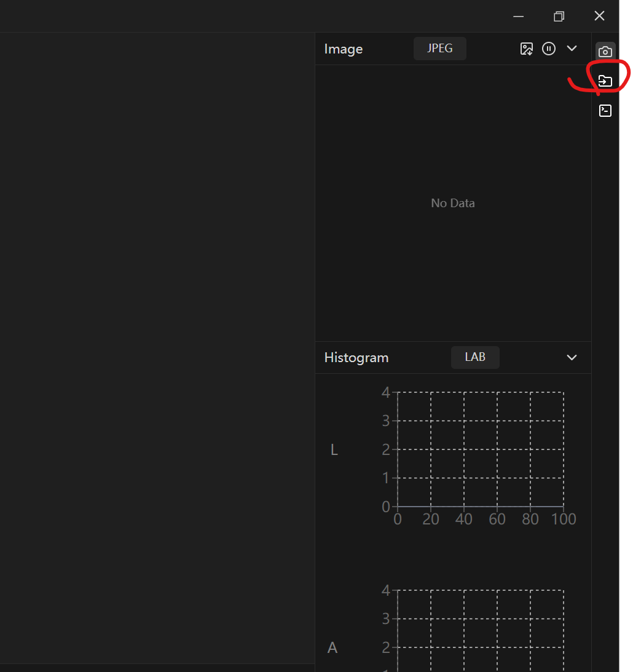This screenshot has width=633, height=672.
Task: Open the LAB color space dropdown
Action: [x=475, y=357]
